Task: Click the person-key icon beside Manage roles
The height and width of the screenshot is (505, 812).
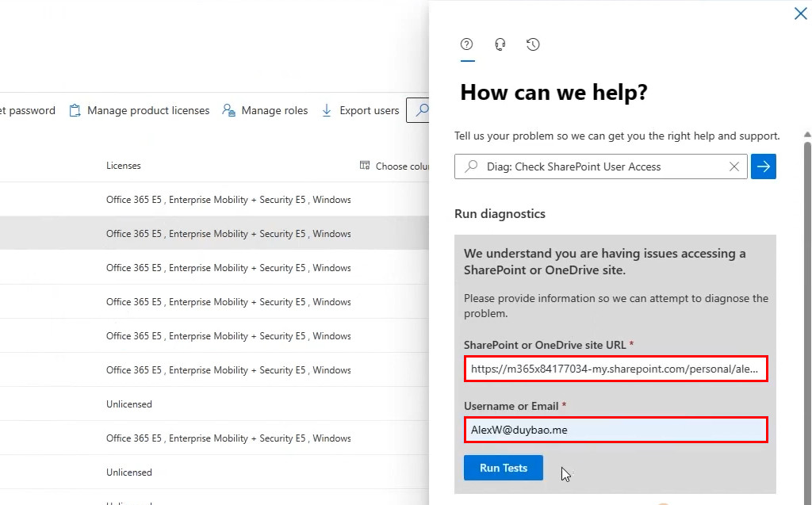Action: click(x=228, y=110)
